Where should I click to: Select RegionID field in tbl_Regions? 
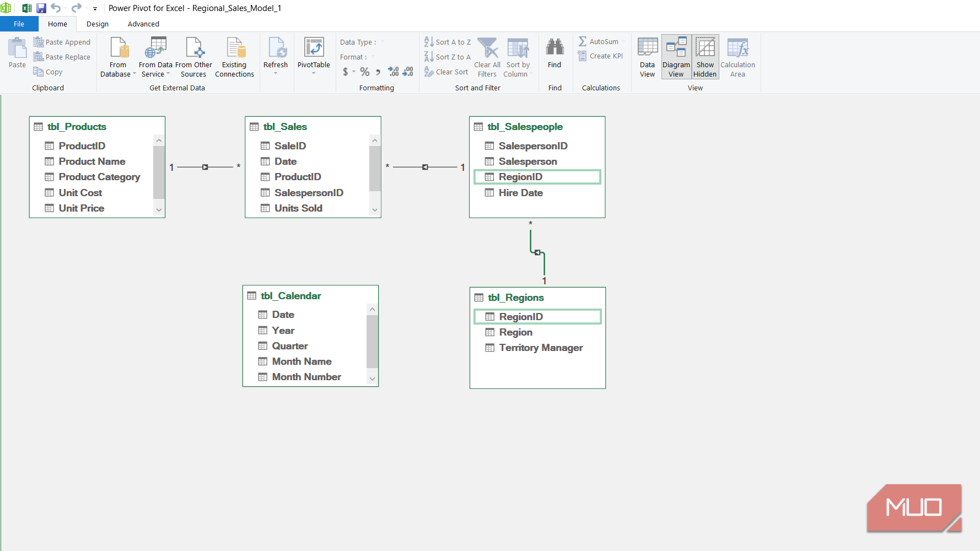[x=537, y=317]
